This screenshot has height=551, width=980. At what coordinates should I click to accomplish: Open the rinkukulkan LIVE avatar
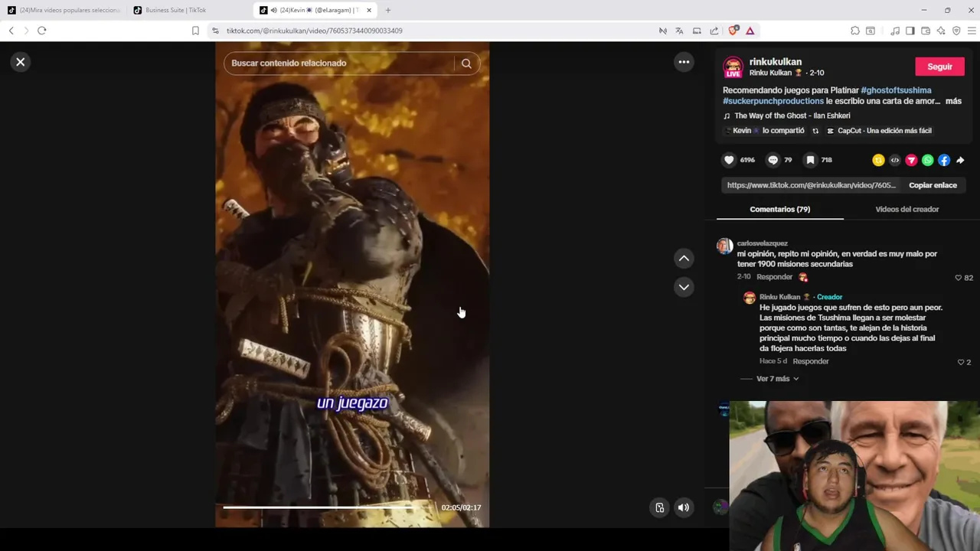point(733,67)
